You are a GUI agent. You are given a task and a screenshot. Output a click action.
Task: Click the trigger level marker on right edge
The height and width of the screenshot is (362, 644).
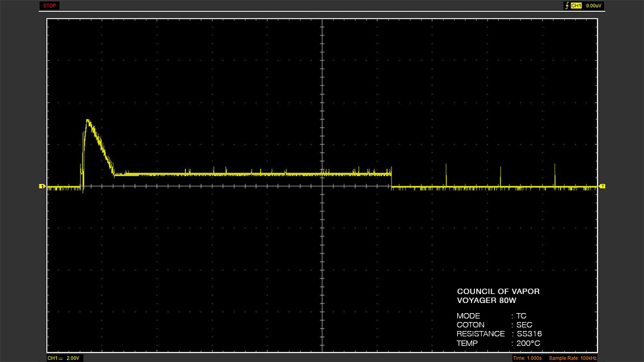pyautogui.click(x=602, y=186)
